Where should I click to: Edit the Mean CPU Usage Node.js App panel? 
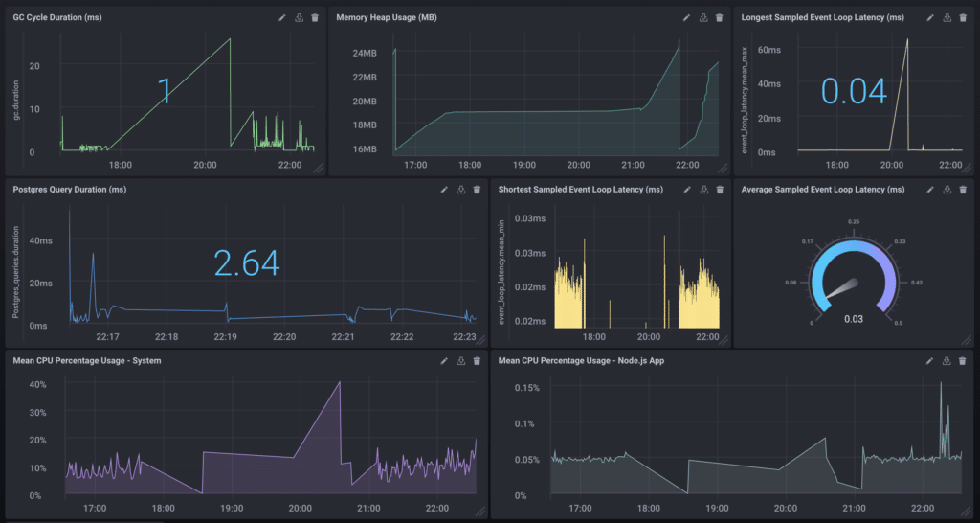(x=929, y=361)
